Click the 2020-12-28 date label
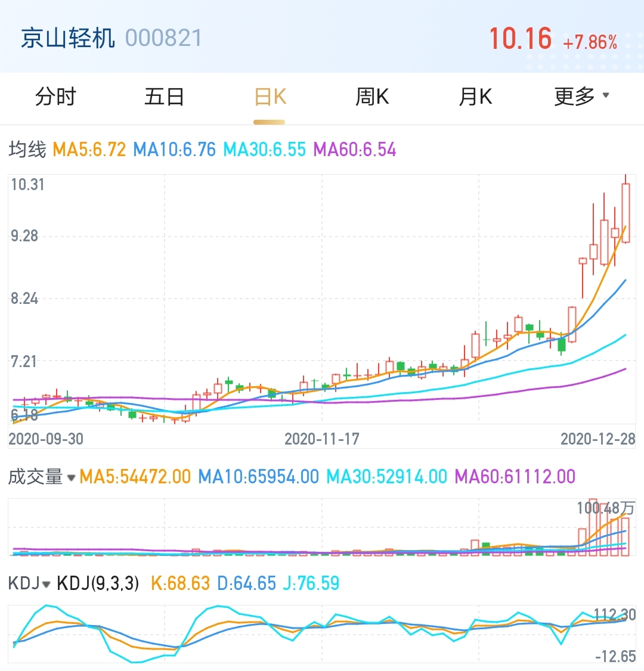The height and width of the screenshot is (671, 644). (597, 439)
